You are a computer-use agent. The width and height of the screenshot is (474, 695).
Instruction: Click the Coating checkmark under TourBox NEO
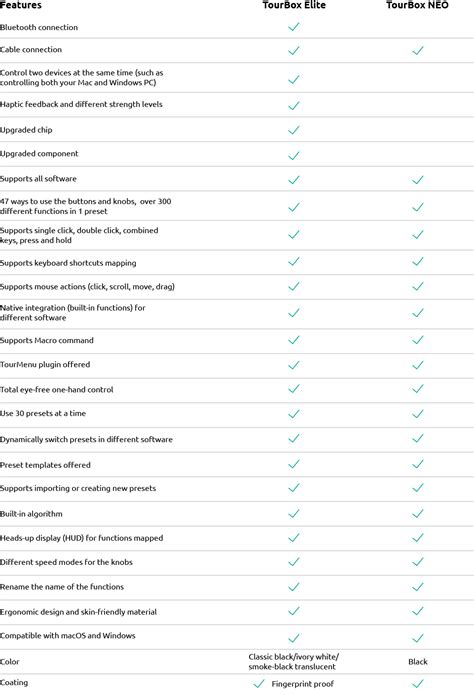pos(418,684)
